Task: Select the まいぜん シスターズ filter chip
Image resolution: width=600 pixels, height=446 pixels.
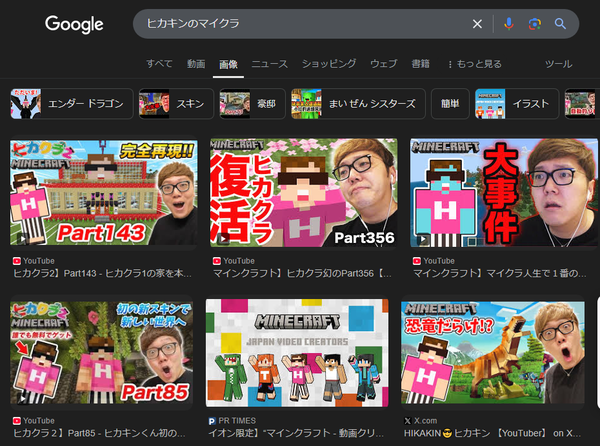Action: (x=358, y=104)
